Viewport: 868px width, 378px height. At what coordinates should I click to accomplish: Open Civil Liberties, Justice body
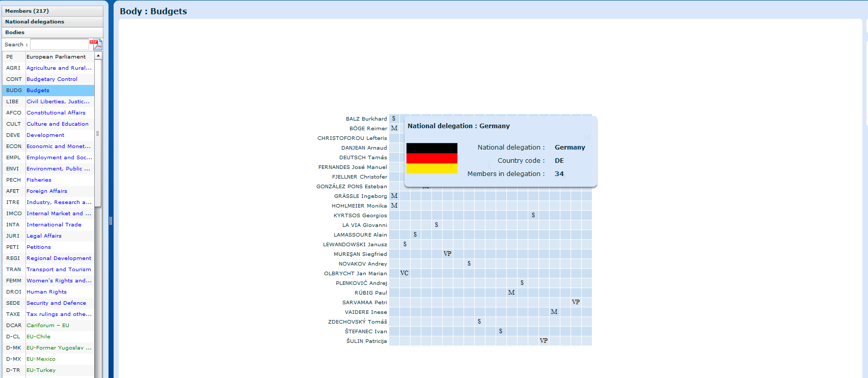click(48, 101)
